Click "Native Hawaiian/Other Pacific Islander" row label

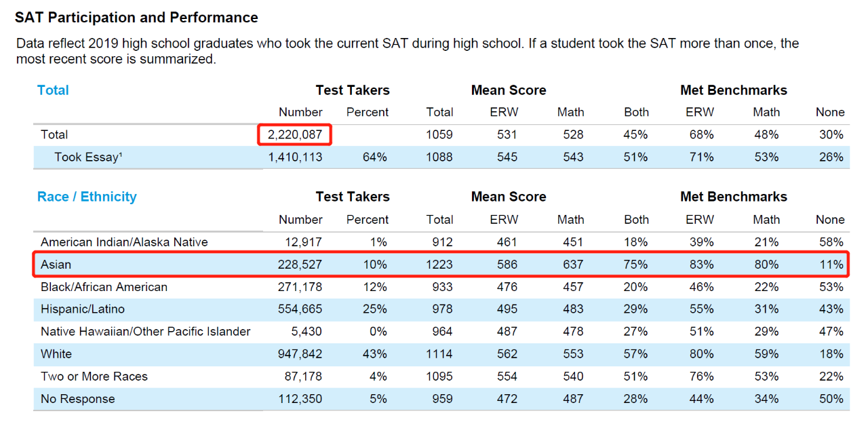(x=146, y=332)
